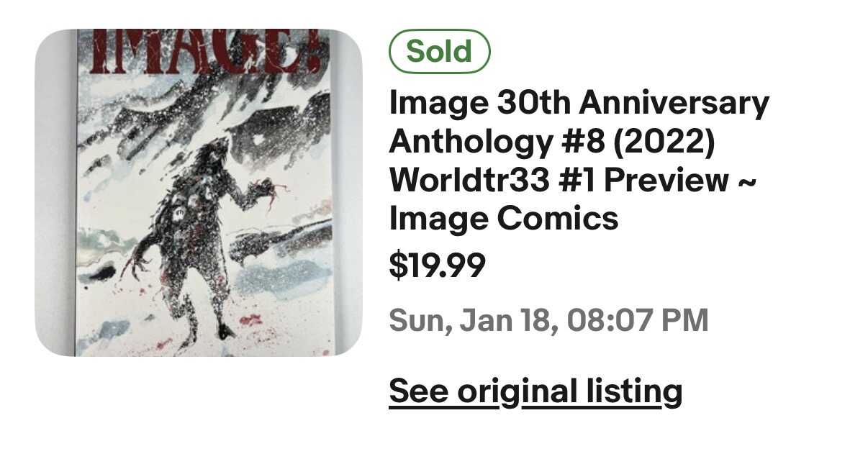Image resolution: width=868 pixels, height=454 pixels.
Task: Click the green "Sold" badge
Action: pos(439,52)
